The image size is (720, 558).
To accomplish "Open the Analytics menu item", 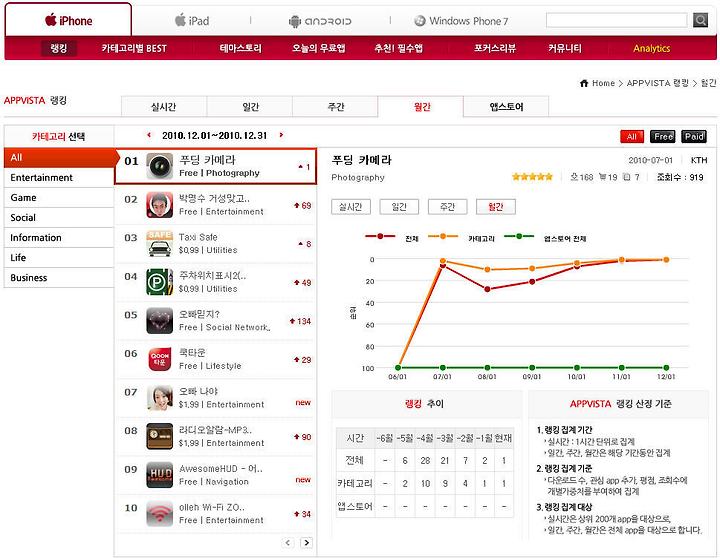I will 652,48.
